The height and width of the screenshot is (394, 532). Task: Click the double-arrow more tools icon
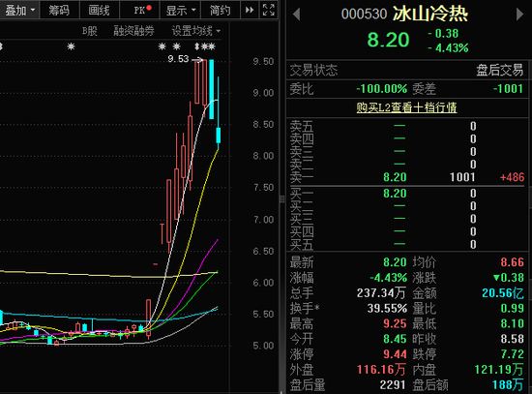[x=250, y=11]
